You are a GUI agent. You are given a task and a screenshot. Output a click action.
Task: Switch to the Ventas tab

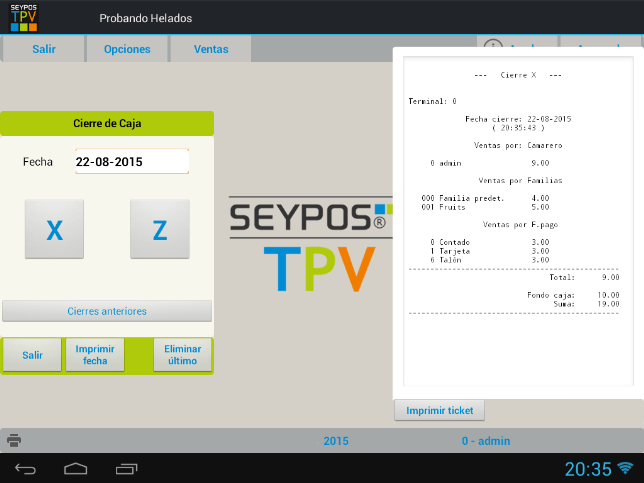(x=210, y=49)
